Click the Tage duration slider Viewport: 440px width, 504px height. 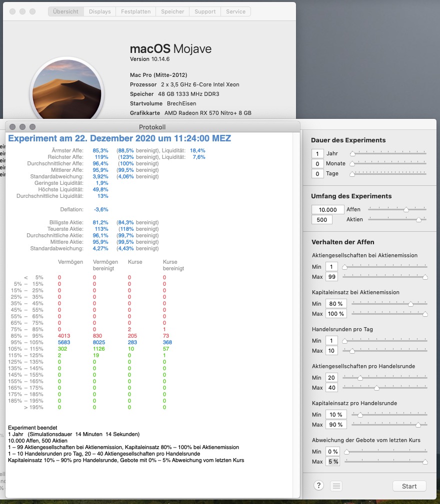[x=389, y=173]
